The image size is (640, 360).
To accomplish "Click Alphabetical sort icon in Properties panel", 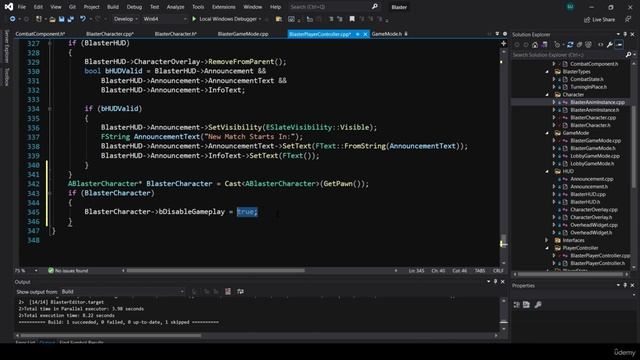I will (x=526, y=304).
